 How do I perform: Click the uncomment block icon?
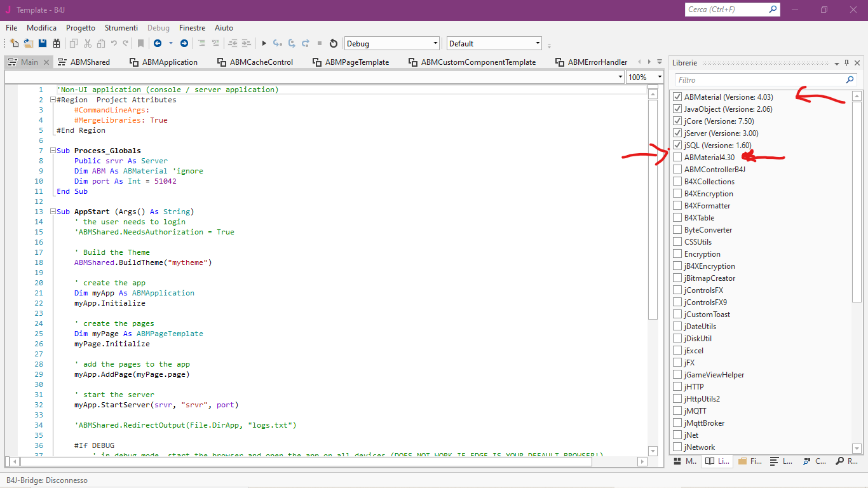(215, 43)
